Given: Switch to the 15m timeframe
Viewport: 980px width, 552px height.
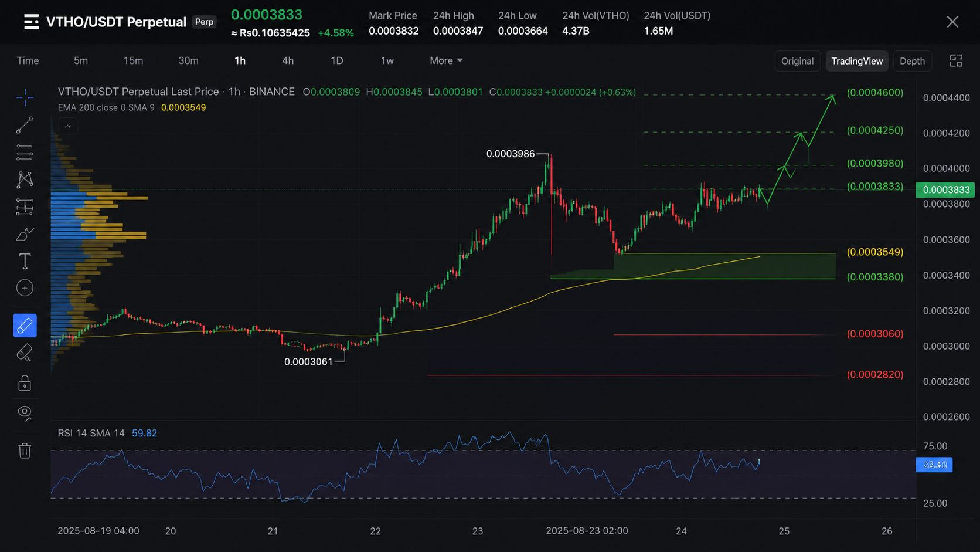Looking at the screenshot, I should [133, 60].
